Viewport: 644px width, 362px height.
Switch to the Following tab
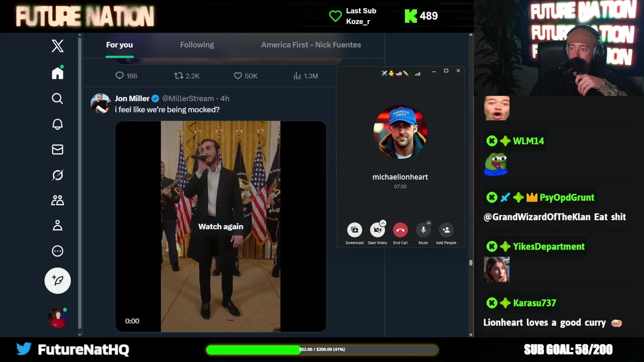[197, 45]
